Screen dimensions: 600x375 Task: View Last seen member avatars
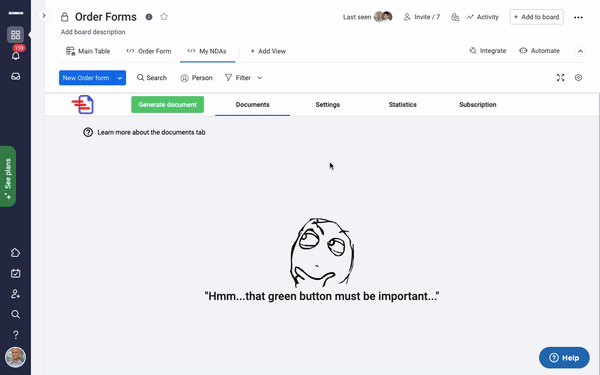coord(383,17)
